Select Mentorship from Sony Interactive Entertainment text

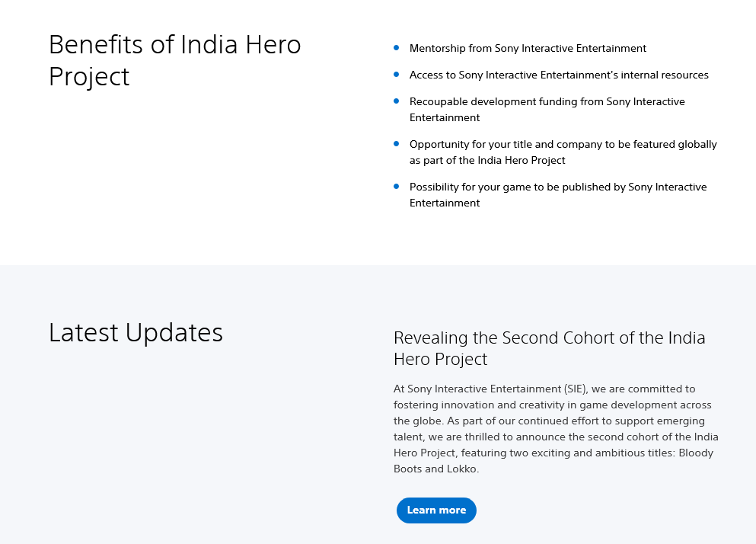pyautogui.click(x=528, y=49)
